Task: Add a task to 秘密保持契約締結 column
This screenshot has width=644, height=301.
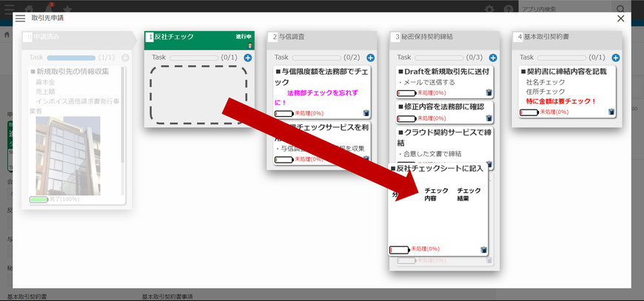Action: point(493,57)
